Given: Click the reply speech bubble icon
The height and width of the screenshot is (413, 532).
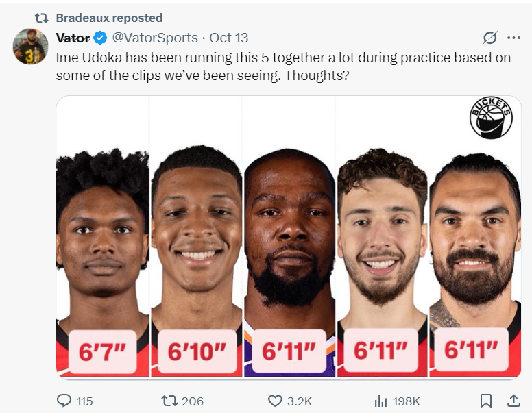Looking at the screenshot, I should click(64, 401).
